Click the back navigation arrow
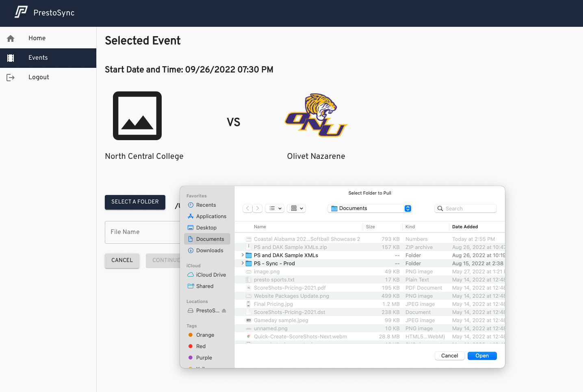The width and height of the screenshot is (583, 392). coord(247,208)
